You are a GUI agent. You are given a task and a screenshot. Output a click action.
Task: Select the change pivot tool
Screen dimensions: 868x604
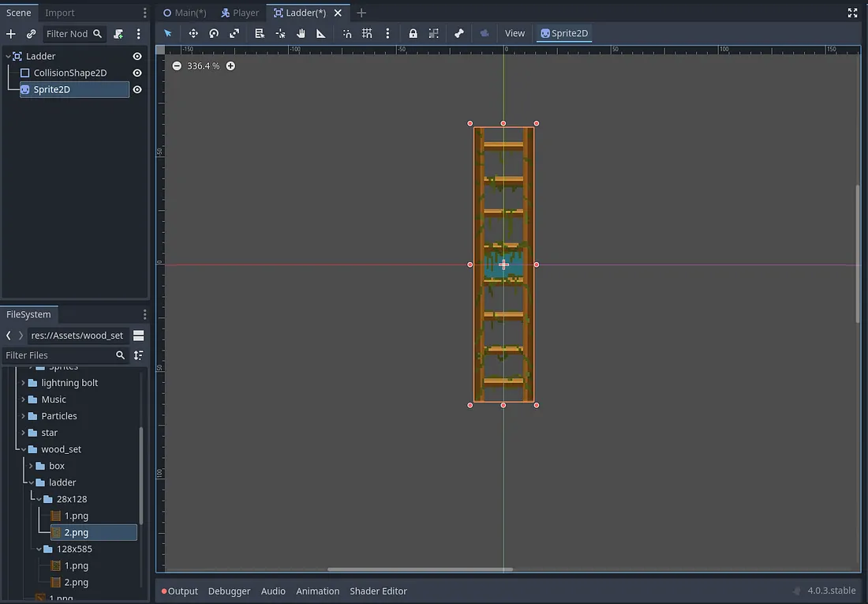tap(281, 33)
